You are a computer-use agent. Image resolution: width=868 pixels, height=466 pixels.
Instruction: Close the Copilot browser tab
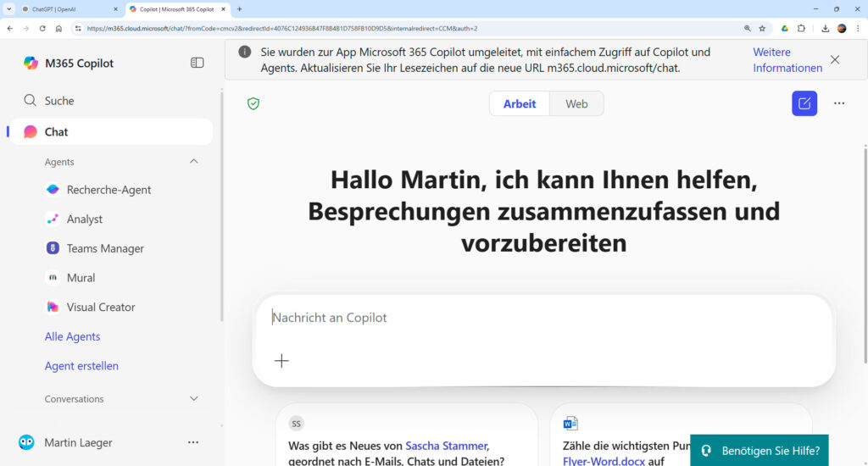223,9
